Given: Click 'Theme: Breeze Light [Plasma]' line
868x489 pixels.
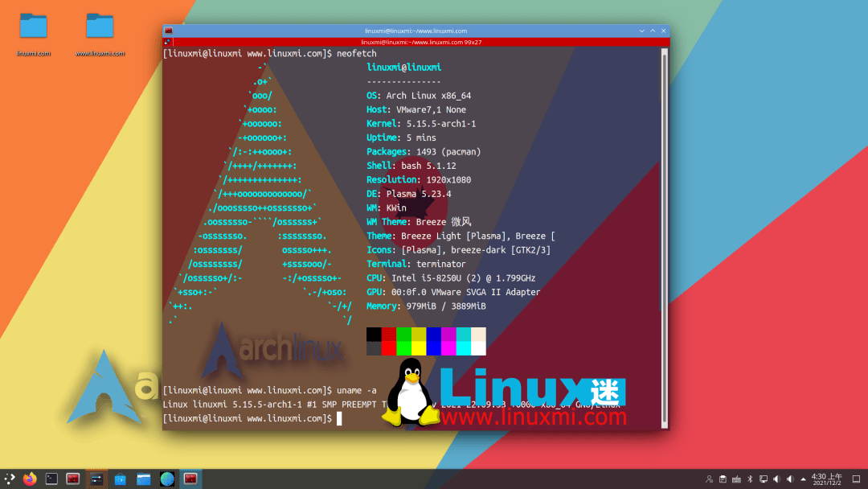Looking at the screenshot, I should [461, 236].
